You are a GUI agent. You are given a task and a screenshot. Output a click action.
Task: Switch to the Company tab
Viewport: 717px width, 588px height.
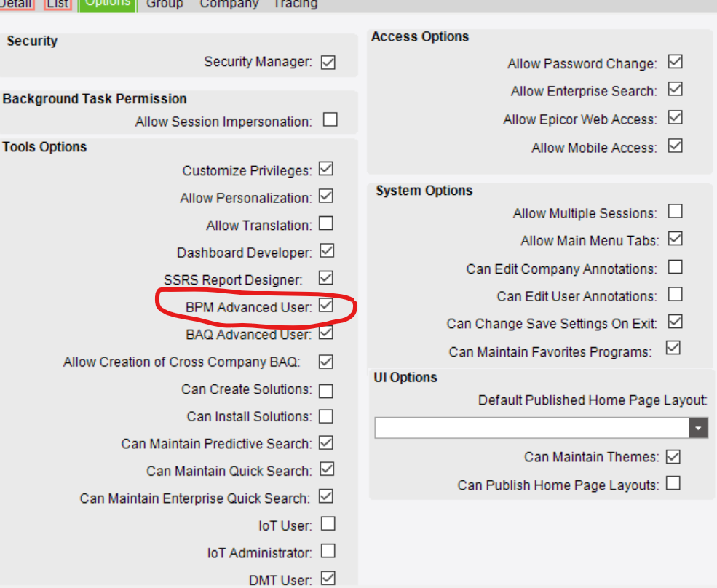tap(229, 4)
